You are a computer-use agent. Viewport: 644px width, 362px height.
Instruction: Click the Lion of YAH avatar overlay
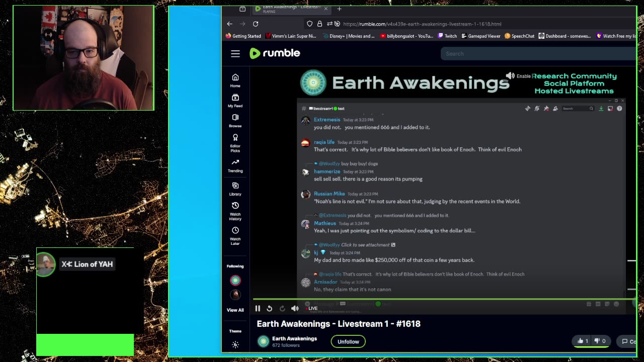point(45,264)
